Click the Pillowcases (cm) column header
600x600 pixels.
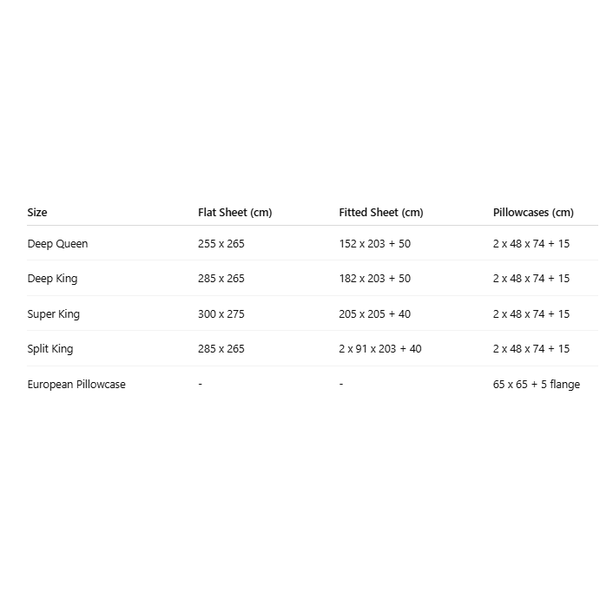[533, 212]
